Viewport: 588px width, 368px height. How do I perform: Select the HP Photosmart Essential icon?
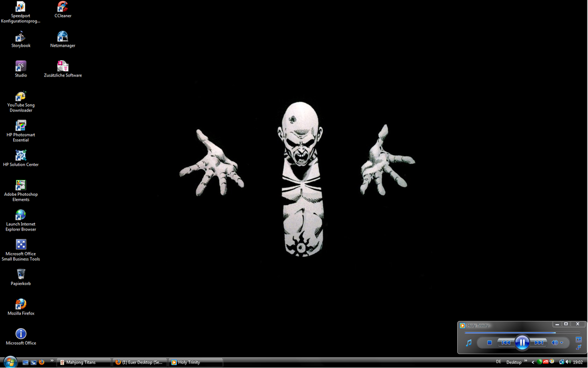point(21,131)
